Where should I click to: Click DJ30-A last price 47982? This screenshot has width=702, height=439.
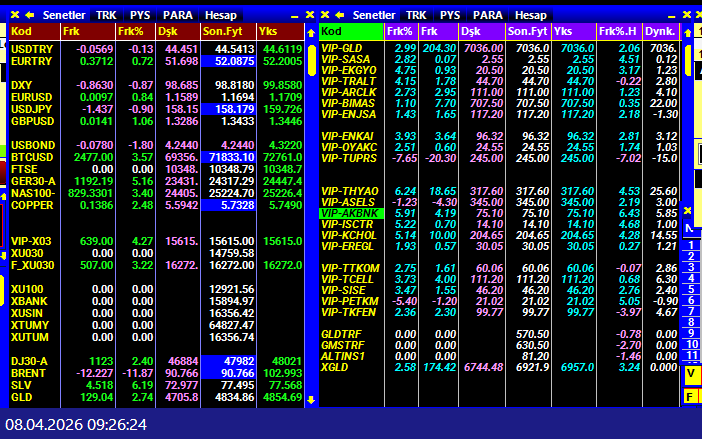[x=228, y=361]
